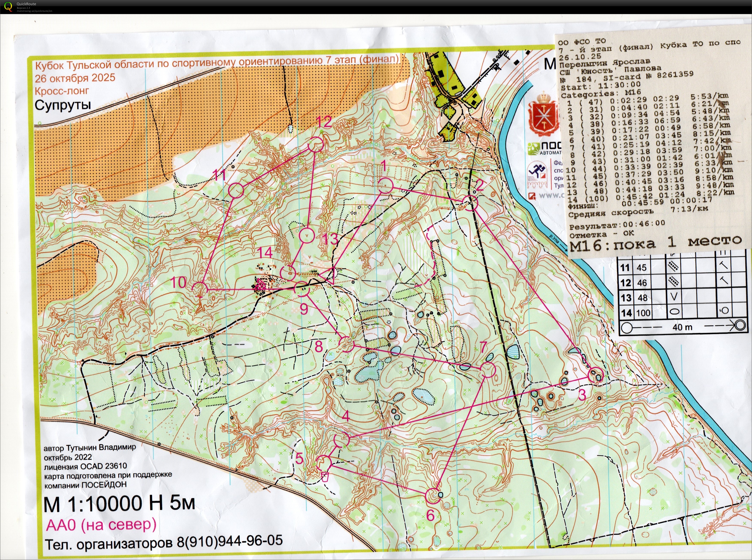Click row 13 code 48 in control descriptions
This screenshot has width=752, height=560.
tap(642, 298)
